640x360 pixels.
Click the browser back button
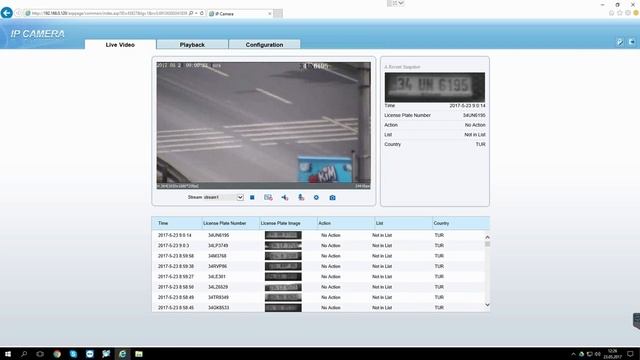[7, 13]
